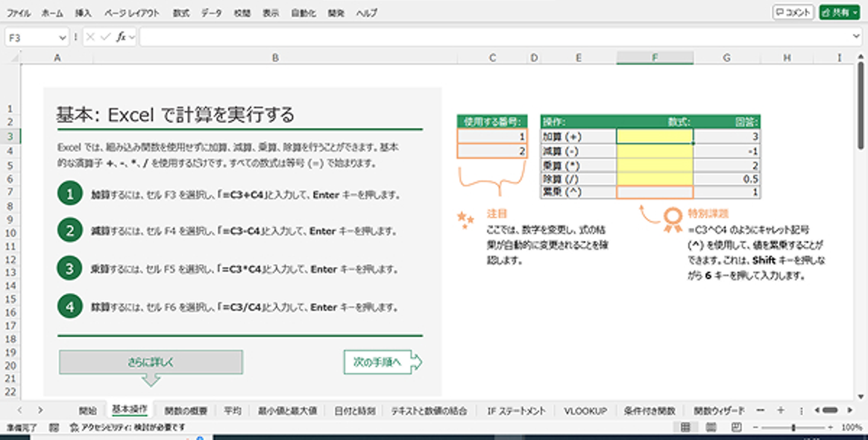Select cell F4 for subtraction formula
868x440 pixels.
(x=655, y=151)
